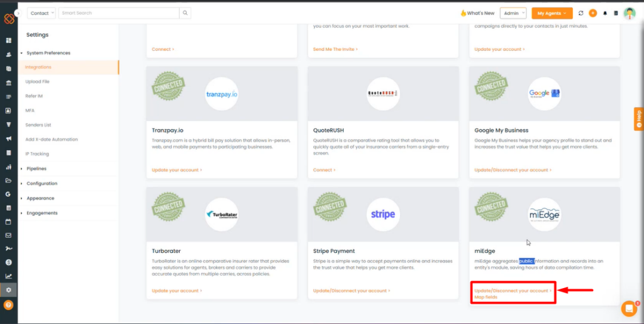Viewport: 644px width, 324px height.
Task: Click Map fields link under miEdge
Action: (486, 297)
